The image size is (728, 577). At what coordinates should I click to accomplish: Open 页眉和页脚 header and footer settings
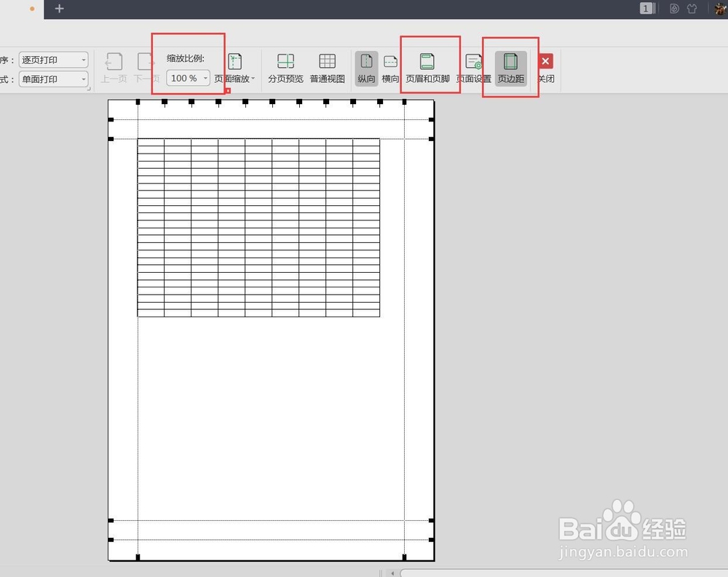[x=427, y=68]
